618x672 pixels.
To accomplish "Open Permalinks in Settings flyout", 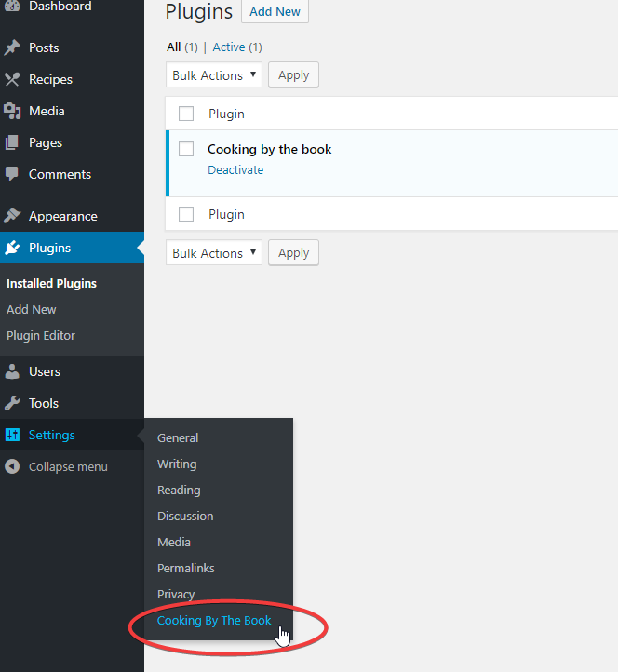I will tap(185, 569).
